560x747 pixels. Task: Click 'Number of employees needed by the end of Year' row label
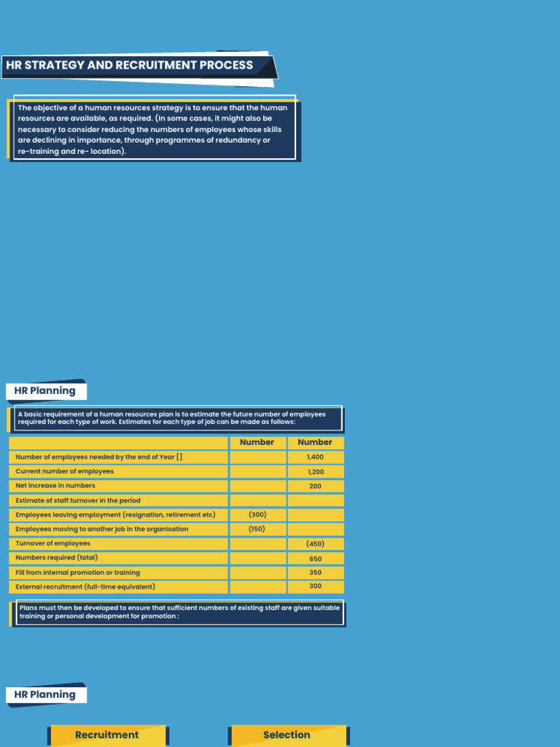[x=99, y=457]
